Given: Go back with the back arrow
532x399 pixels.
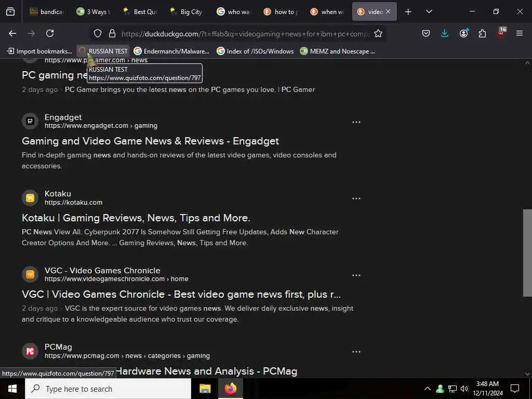Looking at the screenshot, I should pos(12,33).
